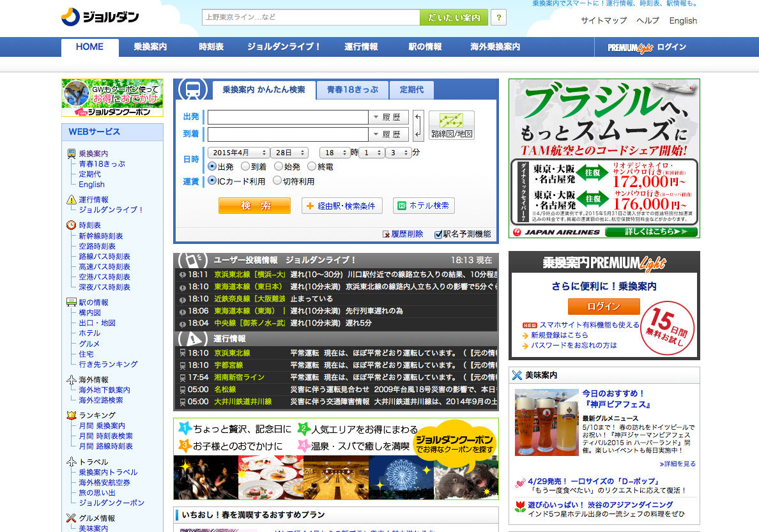Open the hour dropdown showing 18
Image resolution: width=759 pixels, height=532 pixels.
pyautogui.click(x=335, y=153)
